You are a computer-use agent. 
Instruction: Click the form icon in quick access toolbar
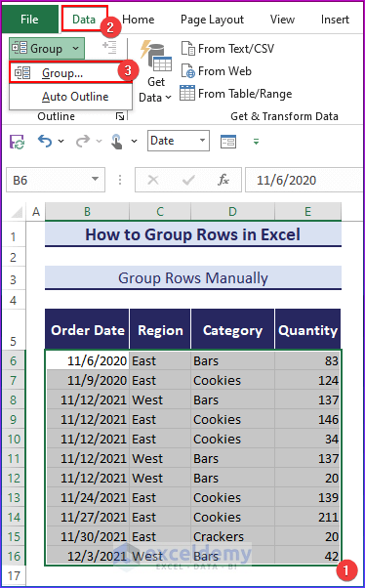[228, 142]
